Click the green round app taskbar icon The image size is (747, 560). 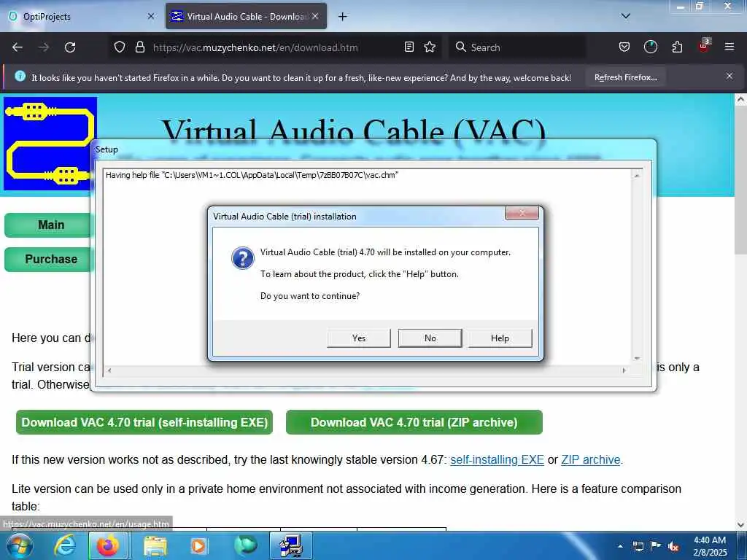(x=245, y=545)
